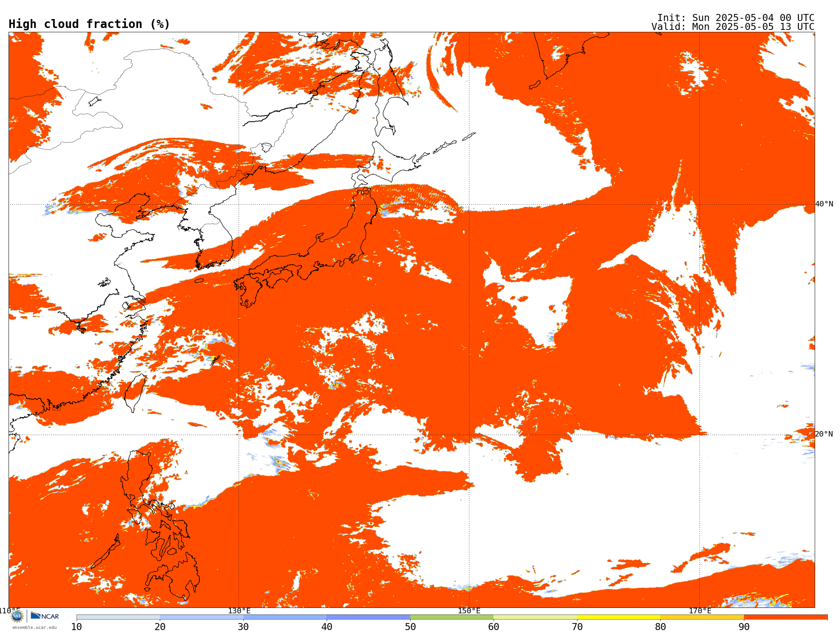Click the 170°E longitude label
This screenshot has width=840, height=632.
pos(700,611)
